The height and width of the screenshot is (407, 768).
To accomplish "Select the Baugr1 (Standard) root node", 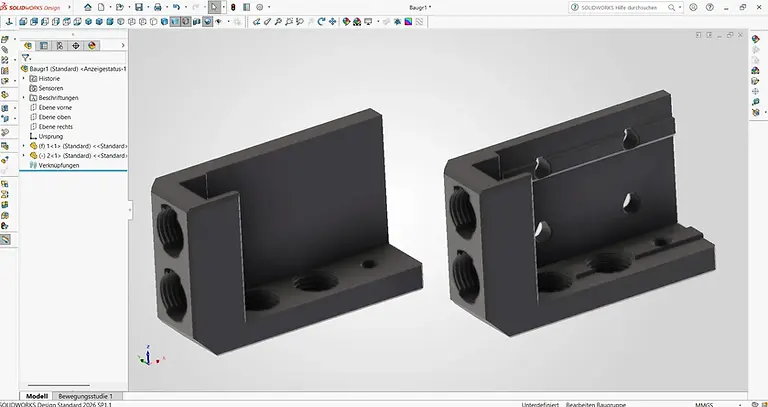I will [x=74, y=69].
